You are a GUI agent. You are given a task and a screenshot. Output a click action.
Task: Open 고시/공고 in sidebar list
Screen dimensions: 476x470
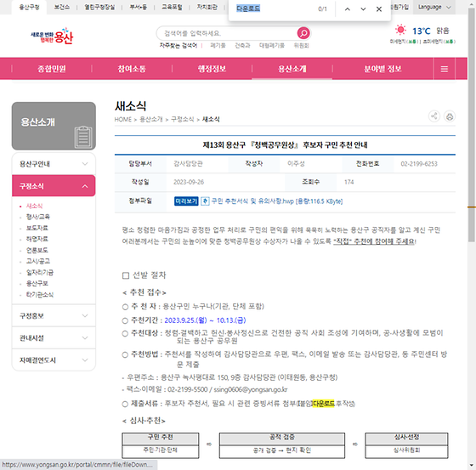(38, 261)
